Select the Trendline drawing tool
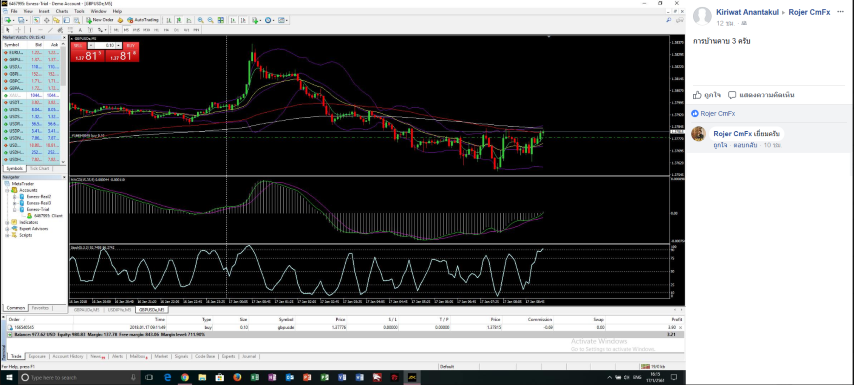The height and width of the screenshot is (385, 854). [50, 30]
